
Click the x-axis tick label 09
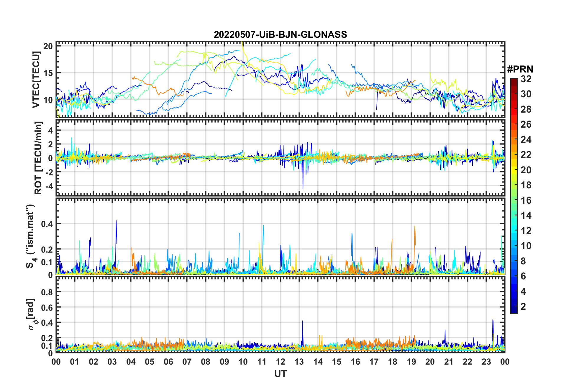tap(224, 362)
